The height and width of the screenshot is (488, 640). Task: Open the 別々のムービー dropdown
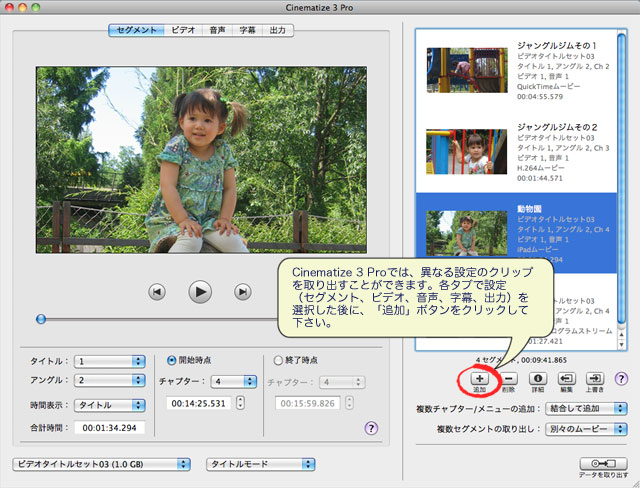[x=586, y=429]
